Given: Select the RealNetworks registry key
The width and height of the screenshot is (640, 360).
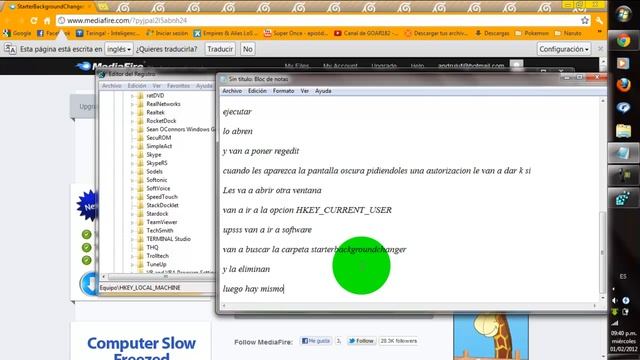Looking at the screenshot, I should pos(163,104).
